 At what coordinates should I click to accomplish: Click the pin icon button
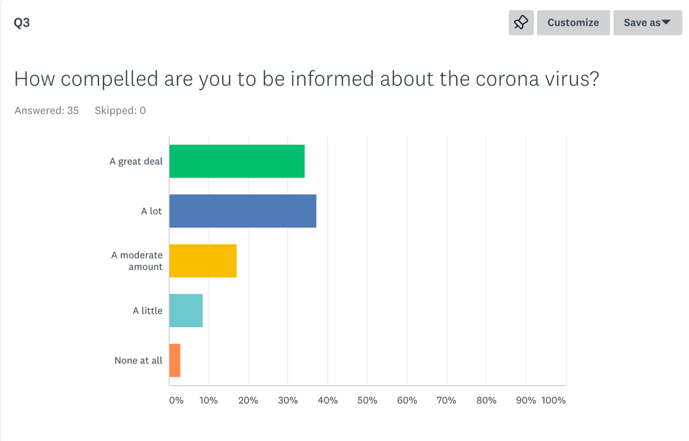coord(521,22)
